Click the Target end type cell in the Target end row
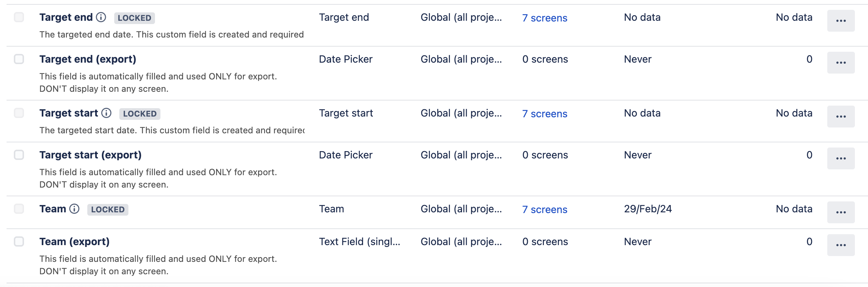Viewport: 868px width, 287px height. (344, 17)
